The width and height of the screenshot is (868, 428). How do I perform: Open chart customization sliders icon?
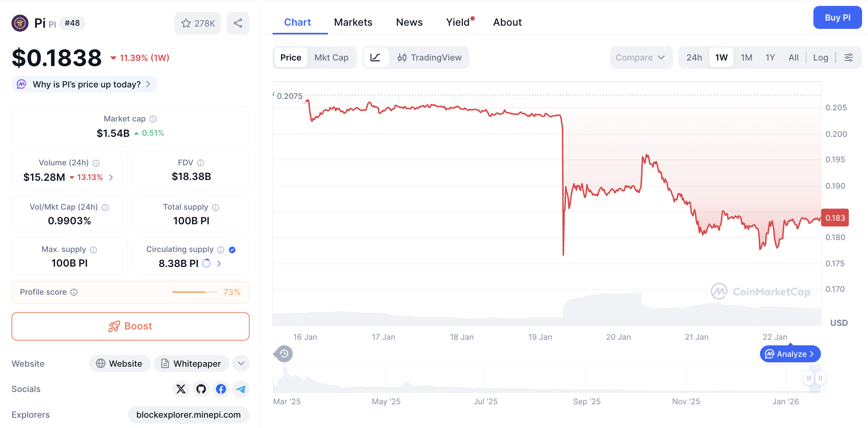[849, 57]
